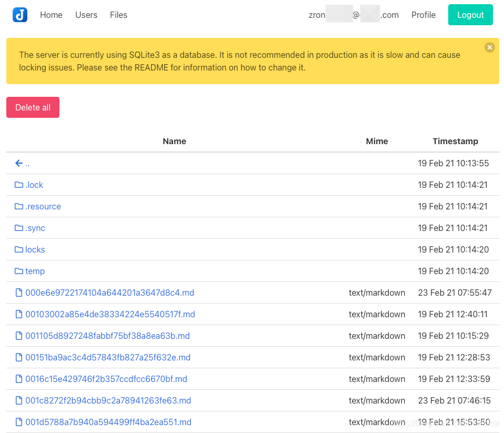Open file 001d5788a7b940a594499ff4ba2ea551.md
504x433 pixels.
click(108, 422)
